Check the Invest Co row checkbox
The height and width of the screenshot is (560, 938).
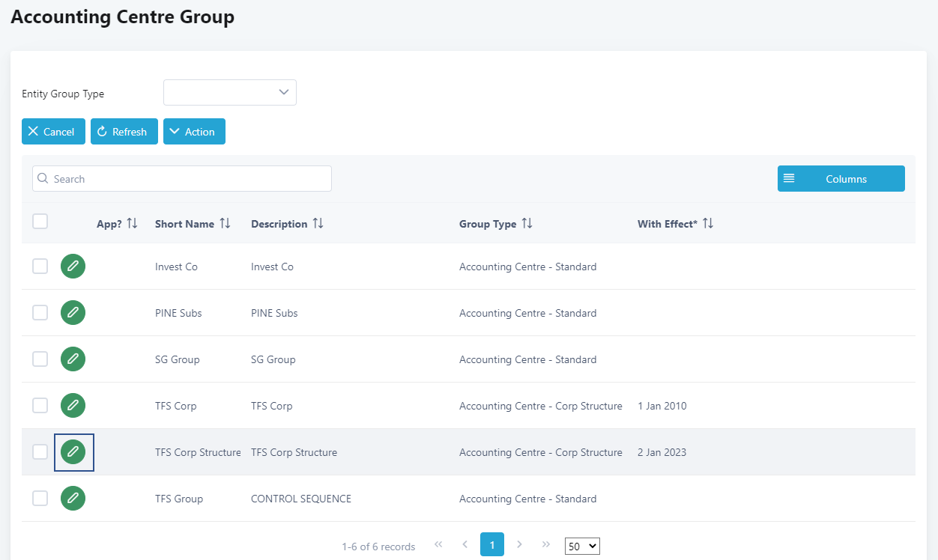(x=40, y=267)
